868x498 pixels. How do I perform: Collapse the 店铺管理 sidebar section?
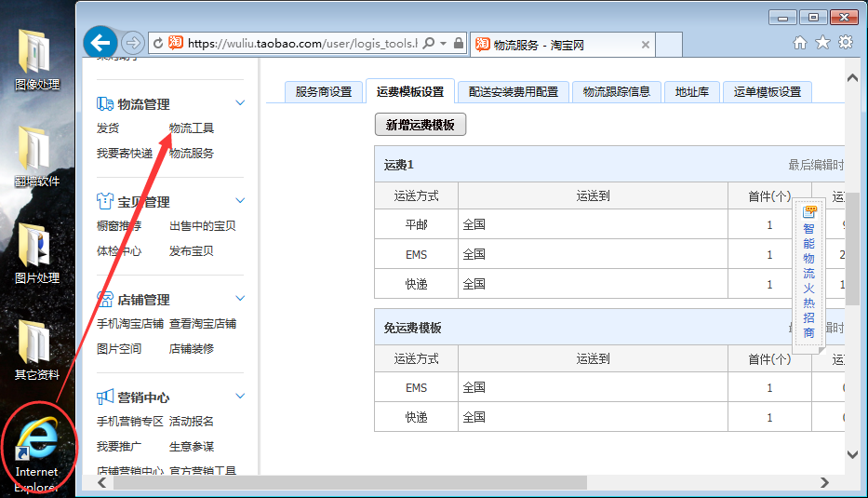(x=240, y=299)
